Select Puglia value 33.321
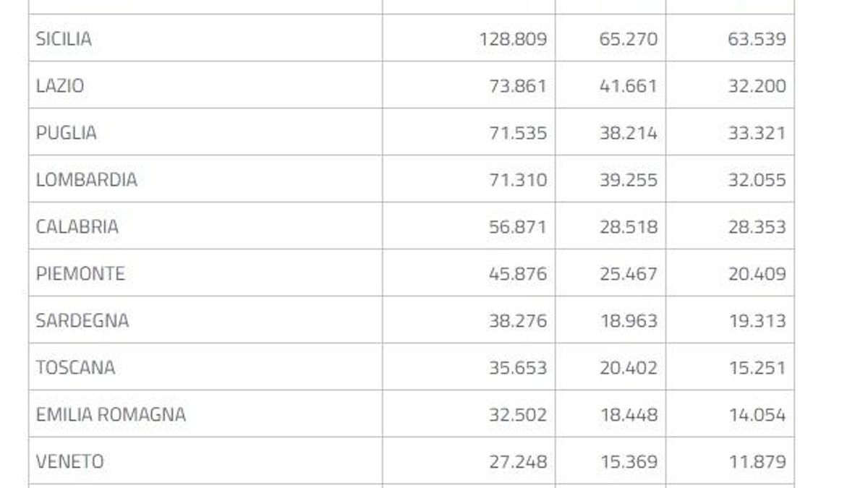 pyautogui.click(x=757, y=133)
